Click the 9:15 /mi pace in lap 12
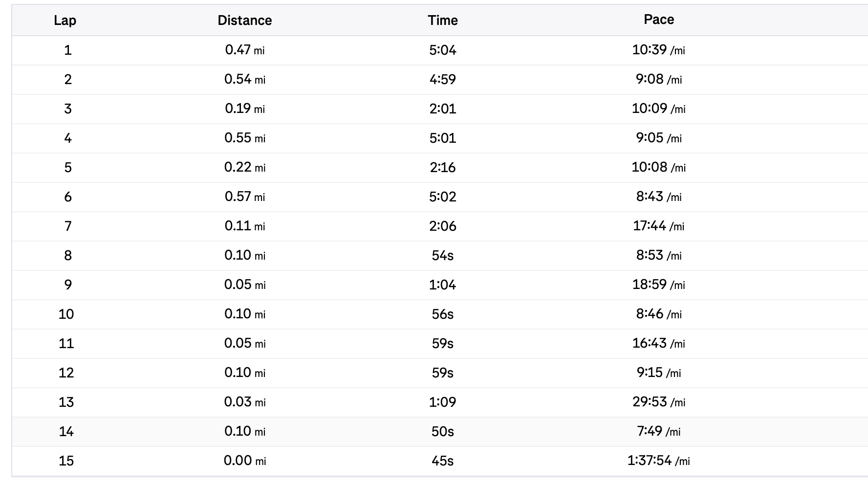This screenshot has width=868, height=487. [x=658, y=373]
